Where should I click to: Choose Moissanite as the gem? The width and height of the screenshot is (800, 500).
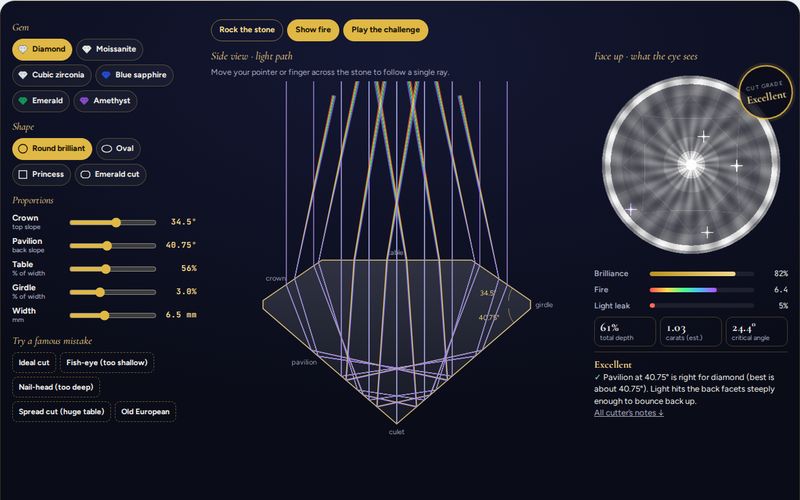[109, 49]
